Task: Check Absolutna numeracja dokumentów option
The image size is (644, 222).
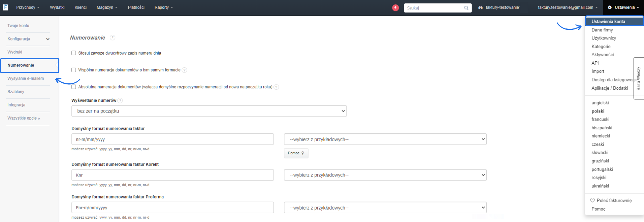Action: (74, 87)
